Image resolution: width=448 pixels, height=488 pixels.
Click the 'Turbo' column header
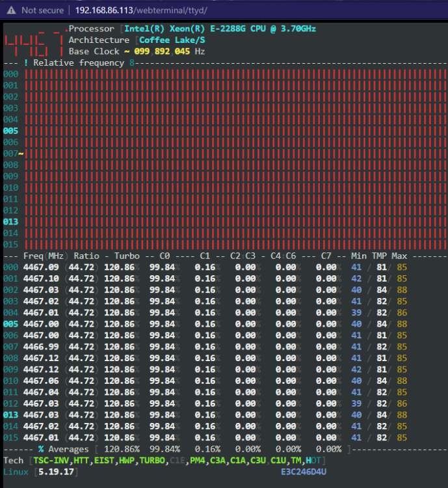[x=127, y=256]
